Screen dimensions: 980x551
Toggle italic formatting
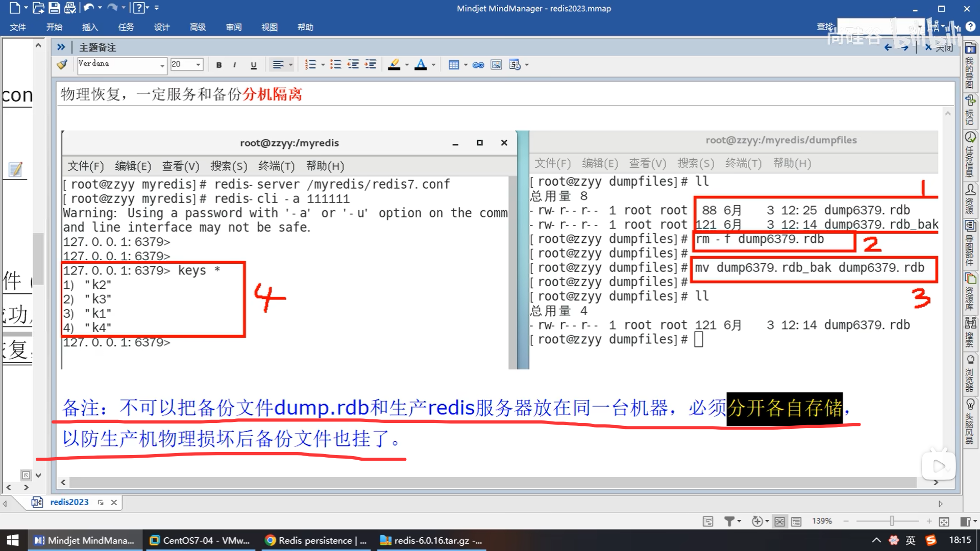point(234,65)
